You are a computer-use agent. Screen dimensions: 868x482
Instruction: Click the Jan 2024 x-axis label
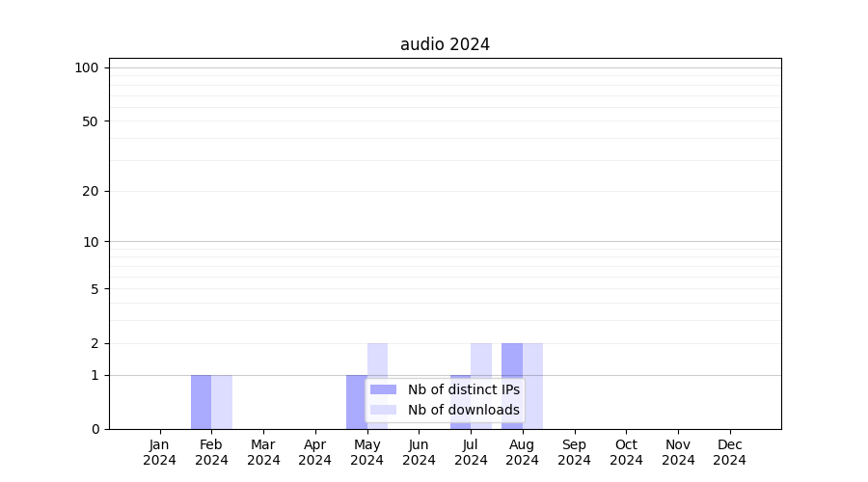(159, 452)
